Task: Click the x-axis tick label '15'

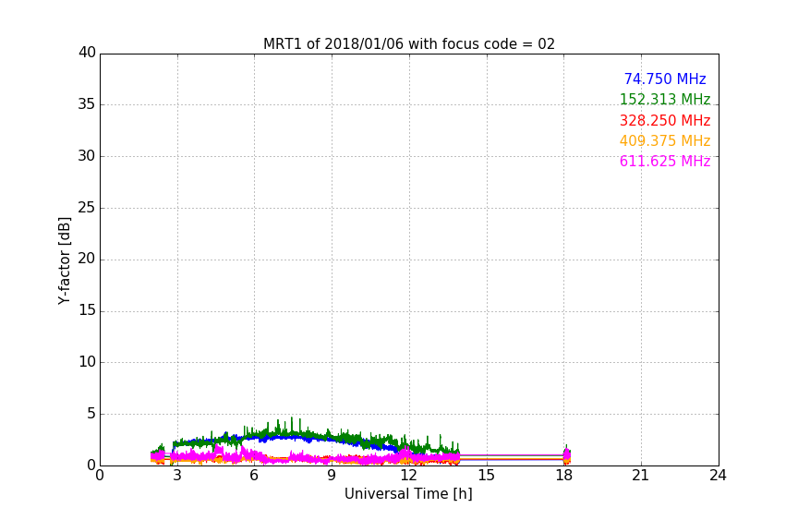Action: 487,476
